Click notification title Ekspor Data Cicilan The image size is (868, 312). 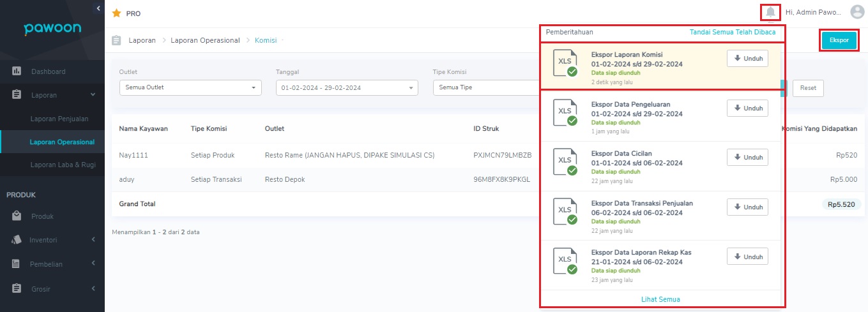[x=621, y=154]
